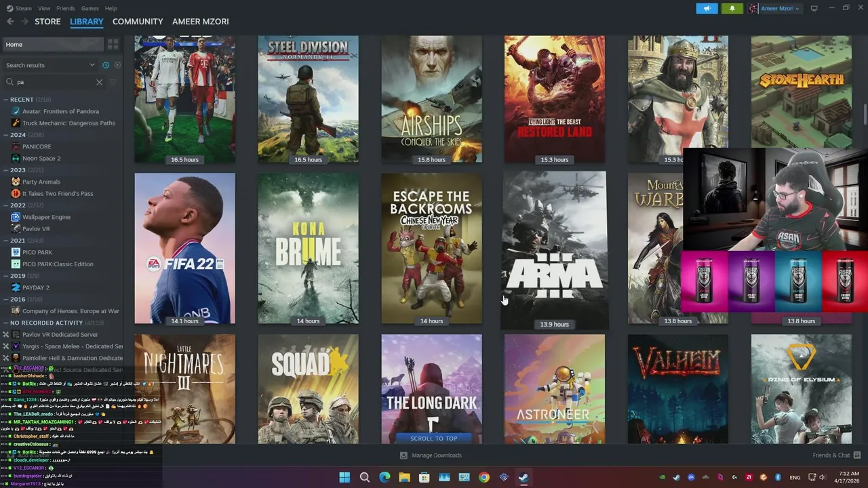Open Microsoft Edge from taskbar
The image size is (868, 488).
[384, 477]
